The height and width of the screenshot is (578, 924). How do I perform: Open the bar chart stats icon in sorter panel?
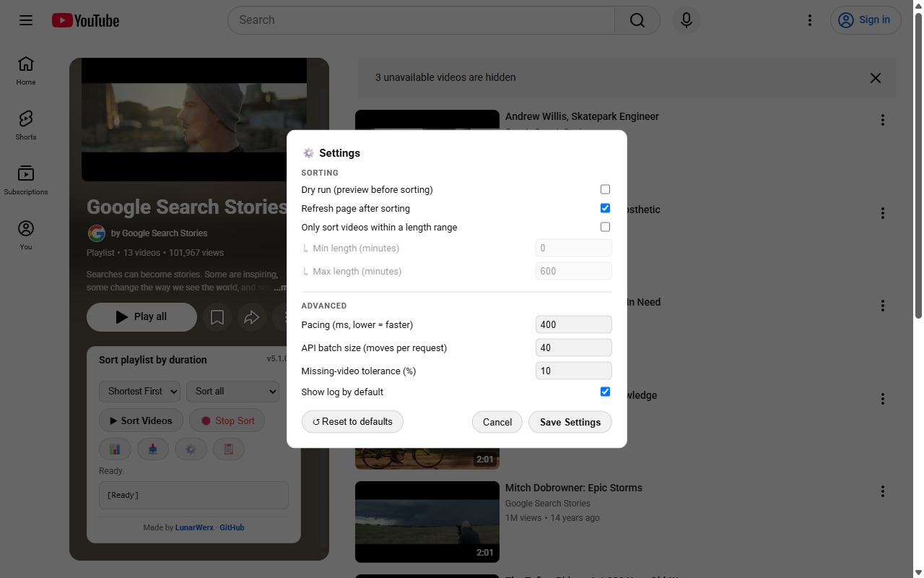(115, 449)
